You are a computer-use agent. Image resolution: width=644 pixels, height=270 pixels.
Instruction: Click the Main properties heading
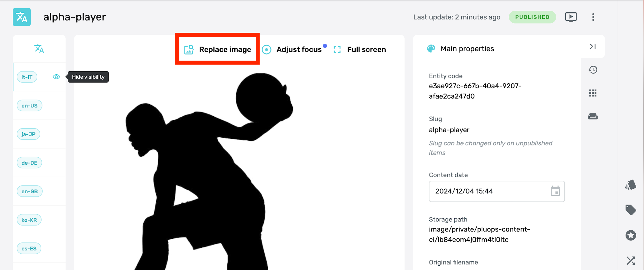467,49
